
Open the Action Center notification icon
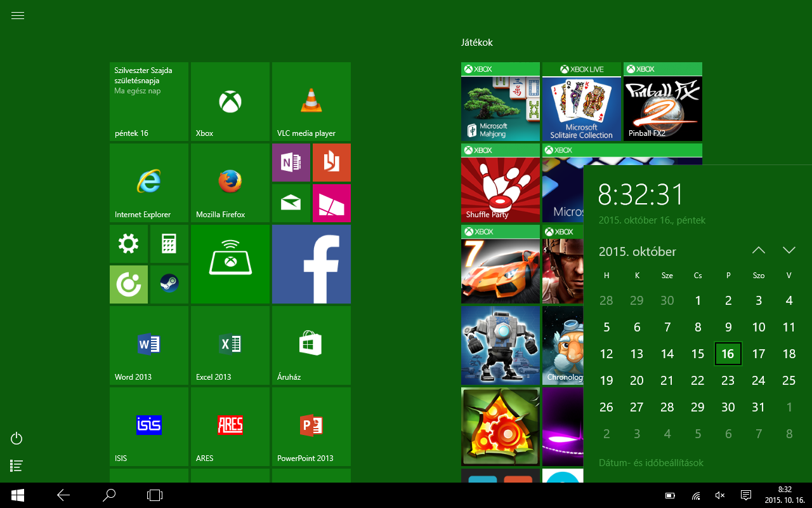[746, 495]
